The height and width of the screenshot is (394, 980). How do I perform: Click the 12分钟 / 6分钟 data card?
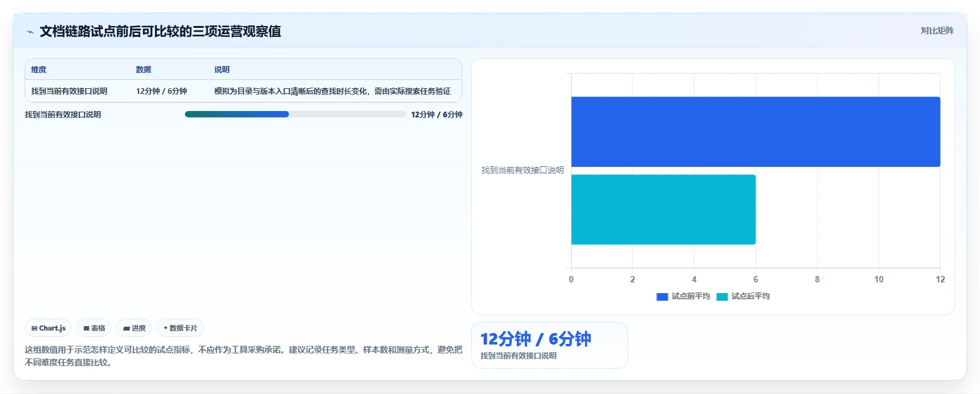[x=549, y=345]
